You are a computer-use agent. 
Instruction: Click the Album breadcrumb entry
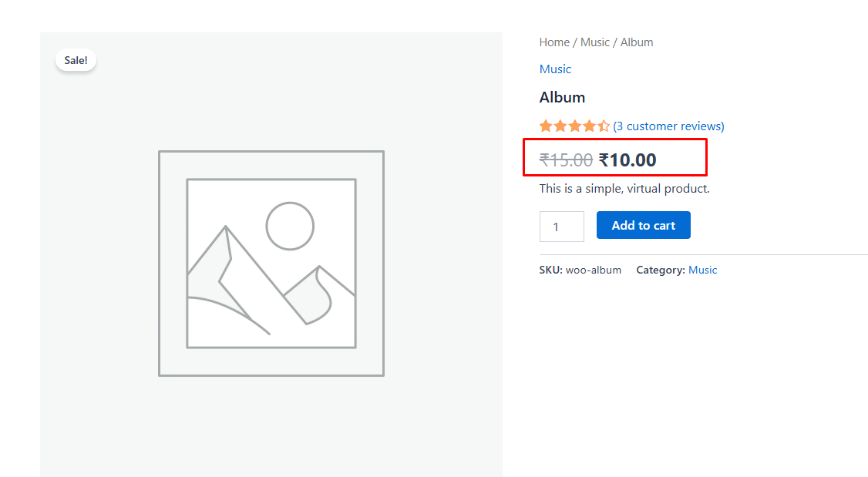click(x=637, y=42)
